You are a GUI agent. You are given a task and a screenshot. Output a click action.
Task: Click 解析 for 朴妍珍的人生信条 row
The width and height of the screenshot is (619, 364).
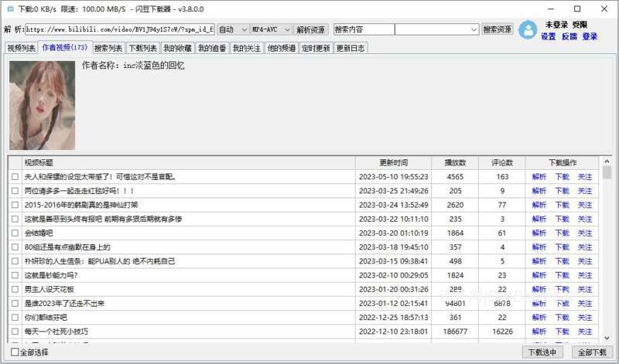(x=539, y=261)
